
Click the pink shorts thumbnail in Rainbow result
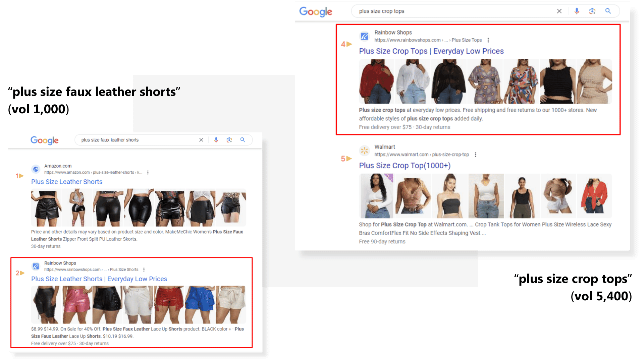(77, 305)
